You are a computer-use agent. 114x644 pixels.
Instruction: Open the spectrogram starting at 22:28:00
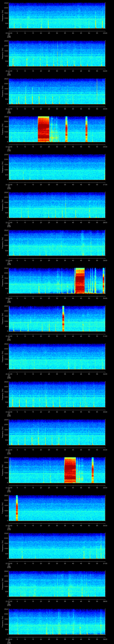point(57,243)
